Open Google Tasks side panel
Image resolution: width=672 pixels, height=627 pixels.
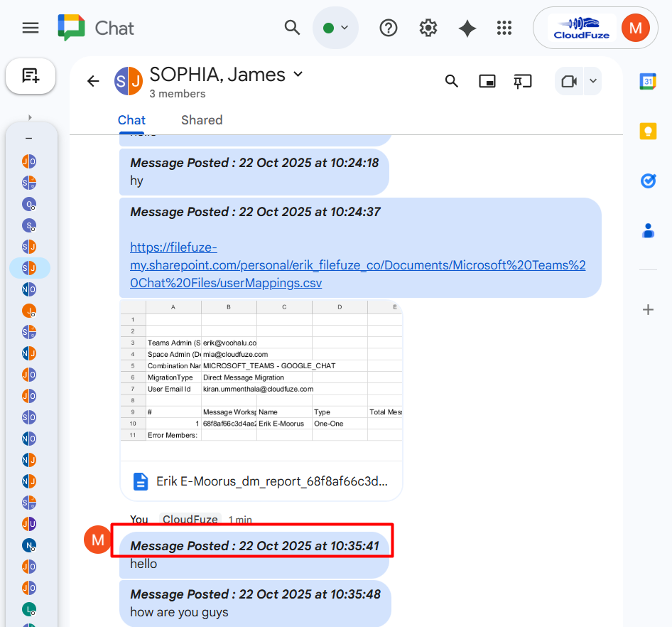tap(648, 181)
